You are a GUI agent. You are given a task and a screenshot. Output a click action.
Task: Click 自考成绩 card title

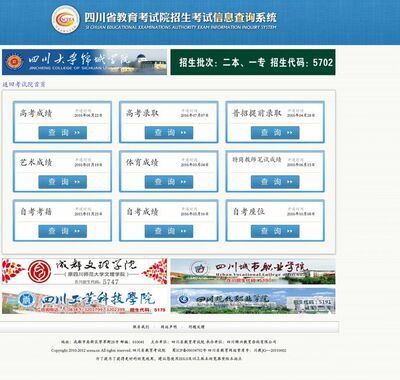142,212
